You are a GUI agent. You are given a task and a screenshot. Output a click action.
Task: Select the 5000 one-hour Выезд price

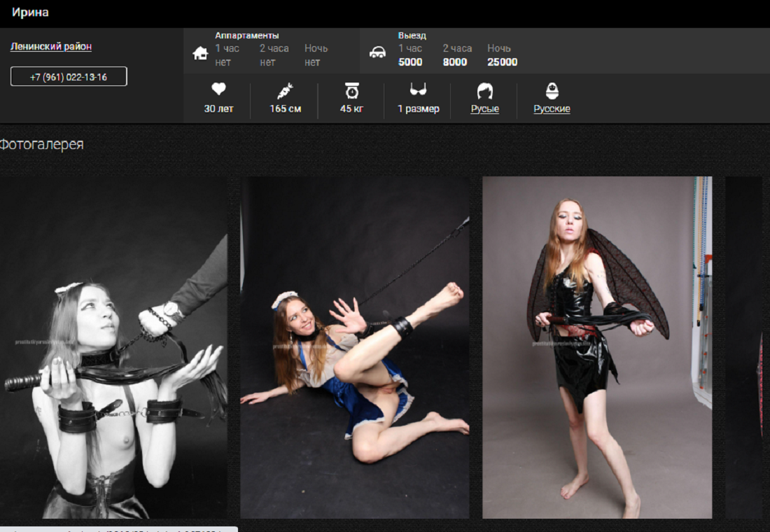tap(410, 62)
